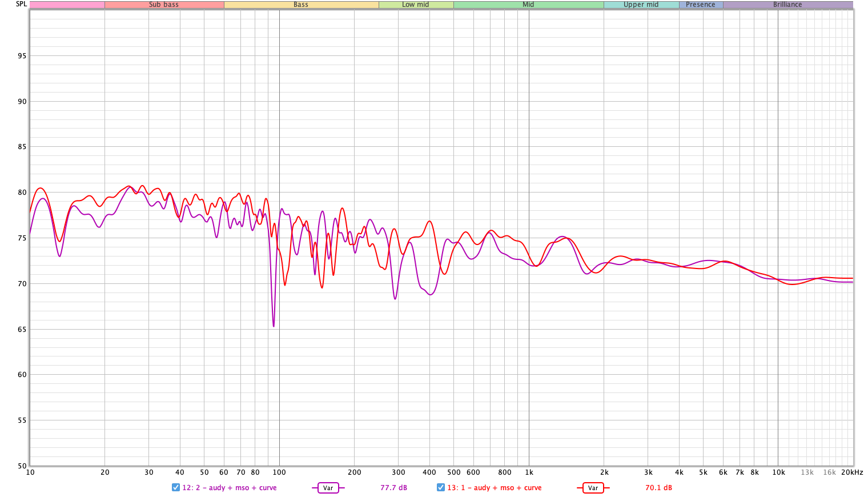This screenshot has height=497, width=868.
Task: Select the '12: 2 – audy + mso + curve' legend label
Action: (x=230, y=488)
